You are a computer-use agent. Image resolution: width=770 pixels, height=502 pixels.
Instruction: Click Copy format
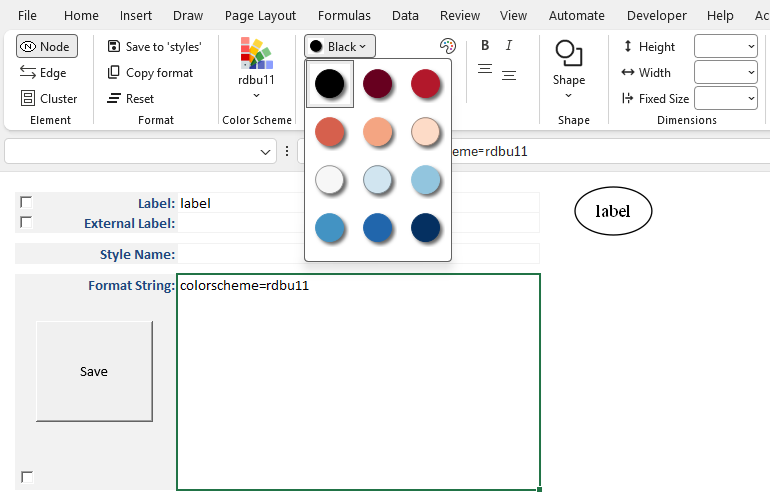click(150, 73)
